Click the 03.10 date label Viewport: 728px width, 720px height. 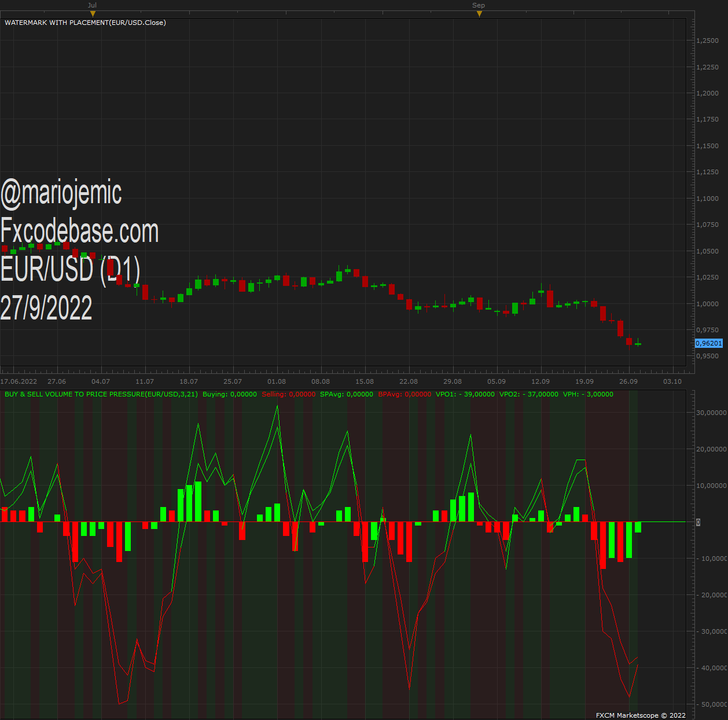[x=672, y=381]
